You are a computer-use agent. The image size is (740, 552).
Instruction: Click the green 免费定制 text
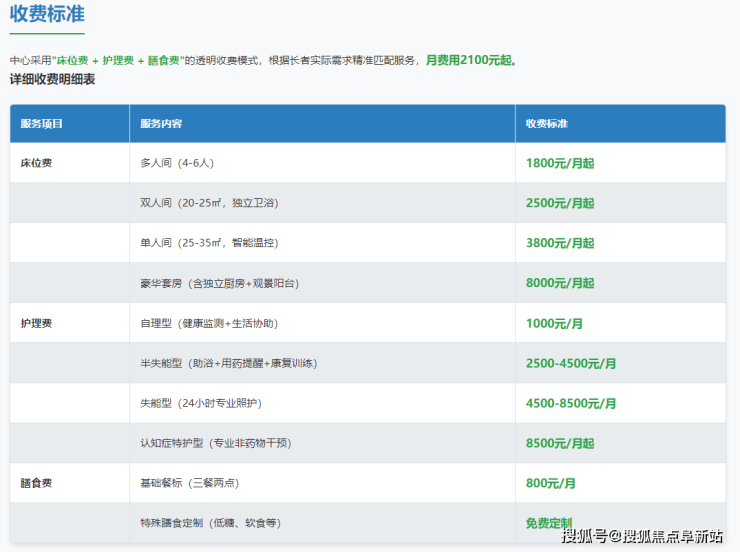pos(549,523)
